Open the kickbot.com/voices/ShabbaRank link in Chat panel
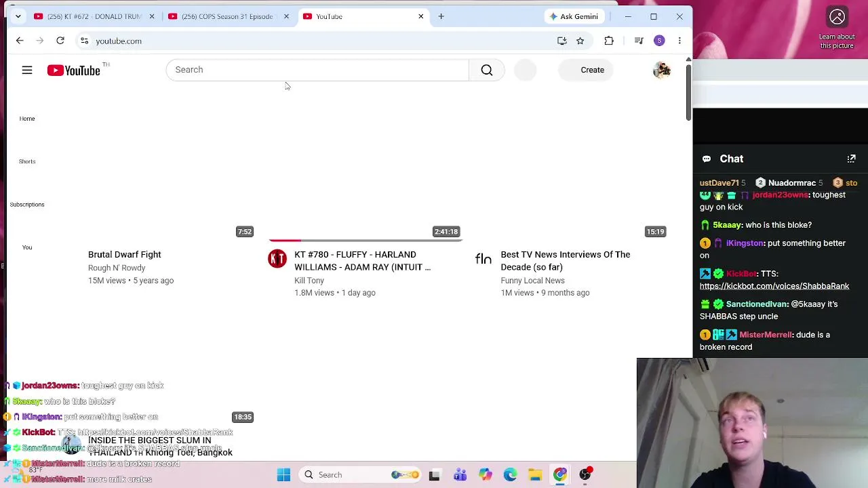Screen dimensions: 868x488 (x=774, y=286)
